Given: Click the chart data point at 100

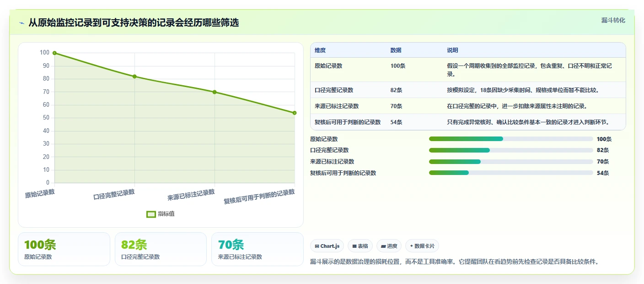Looking at the screenshot, I should click(x=54, y=53).
